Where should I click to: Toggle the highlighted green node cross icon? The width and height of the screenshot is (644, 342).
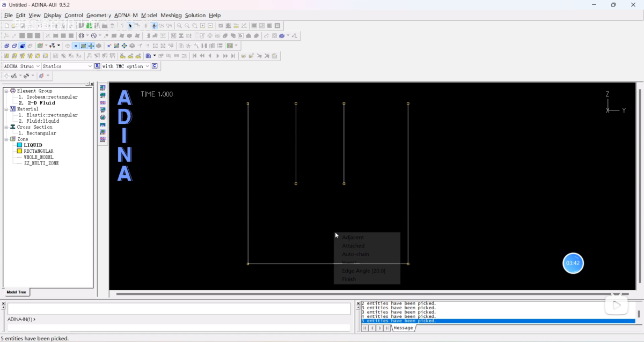(91, 46)
